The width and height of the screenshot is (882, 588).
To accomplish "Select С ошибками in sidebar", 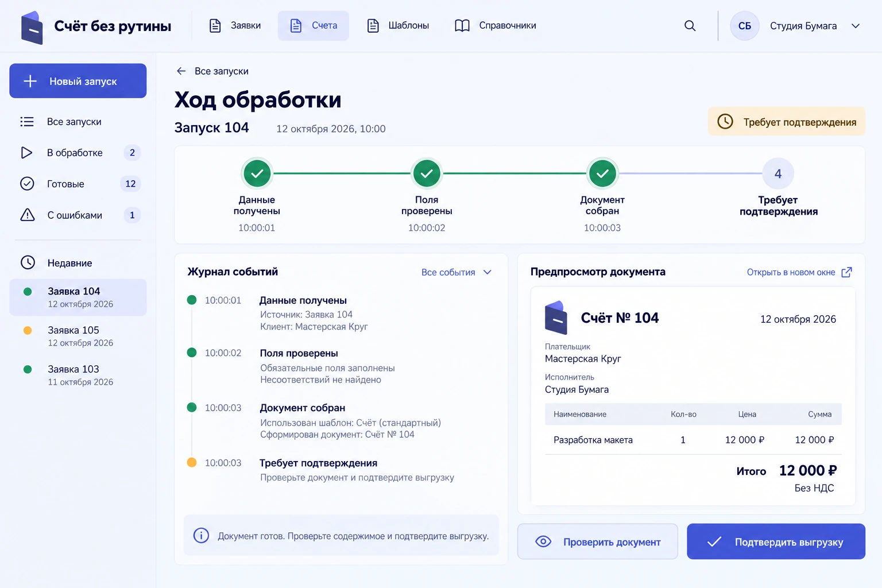I will point(78,215).
